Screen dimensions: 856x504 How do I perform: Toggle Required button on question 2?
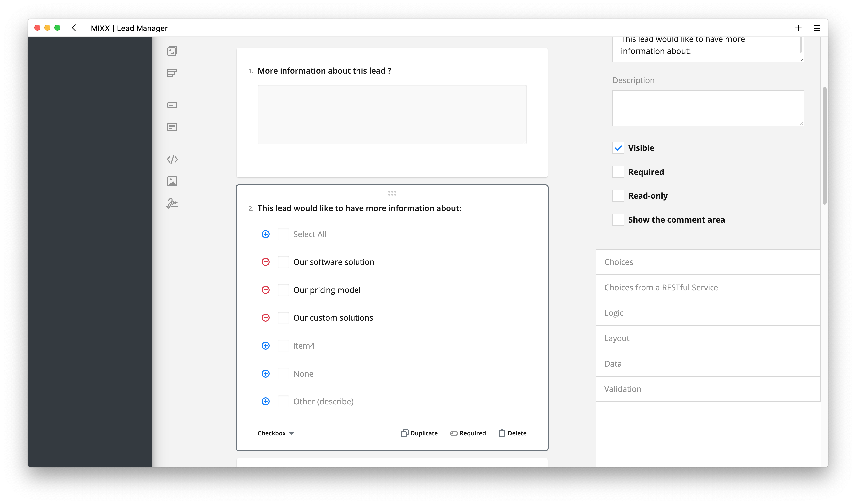click(468, 433)
